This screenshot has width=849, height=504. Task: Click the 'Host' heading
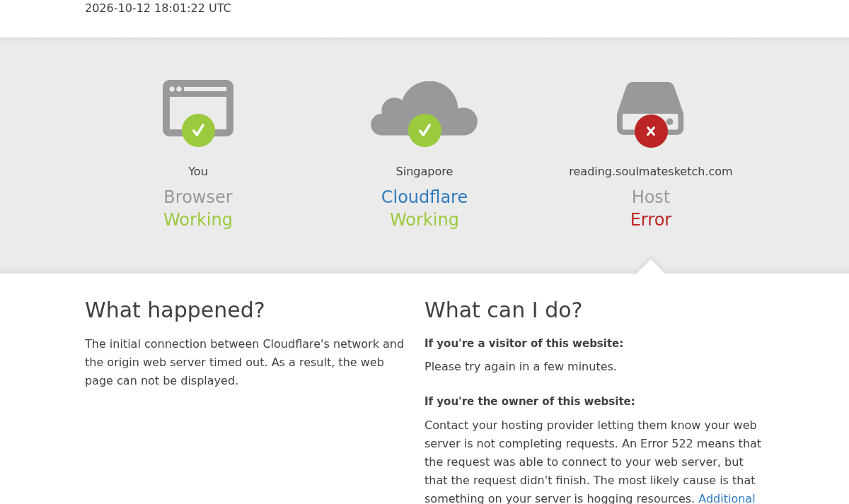click(651, 197)
